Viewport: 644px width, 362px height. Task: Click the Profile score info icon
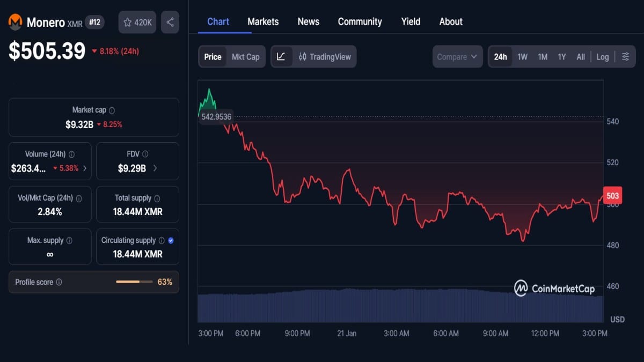[x=59, y=282]
